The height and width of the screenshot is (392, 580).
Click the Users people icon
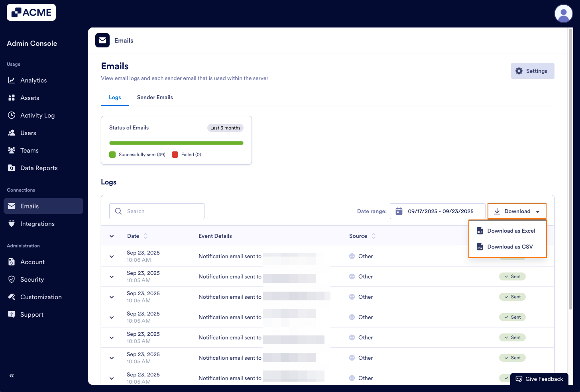click(12, 133)
